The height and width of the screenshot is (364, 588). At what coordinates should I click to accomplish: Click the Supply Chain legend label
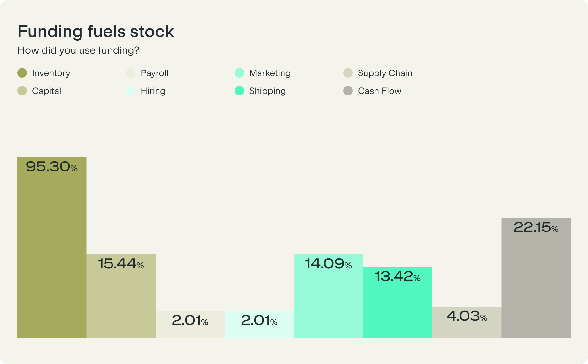(x=385, y=73)
